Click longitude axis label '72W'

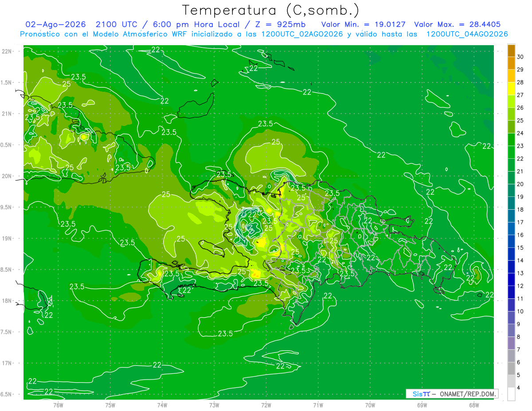click(x=266, y=405)
